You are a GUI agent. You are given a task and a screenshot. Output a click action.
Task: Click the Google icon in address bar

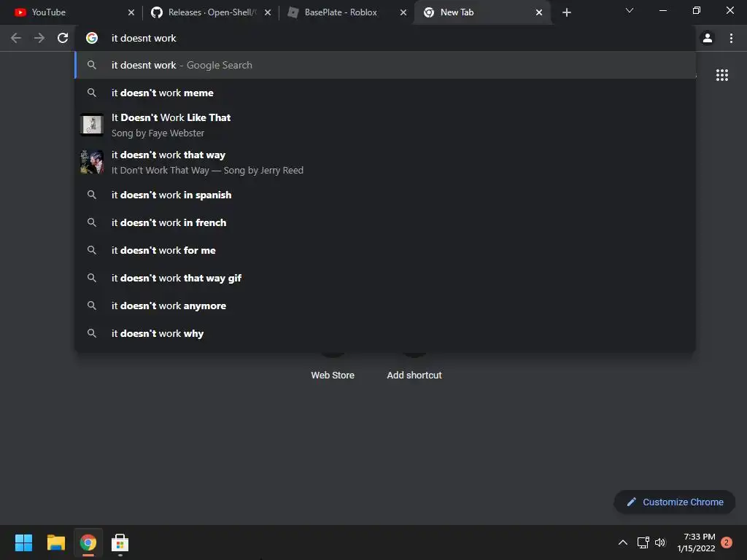pos(92,38)
